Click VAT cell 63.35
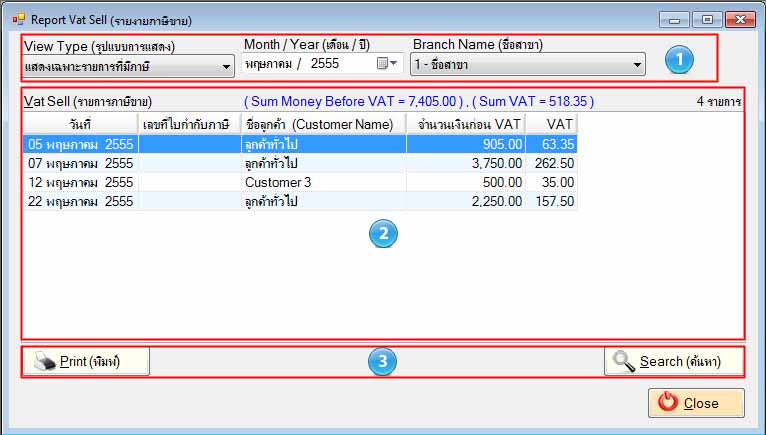This screenshot has width=766, height=435. tap(552, 144)
